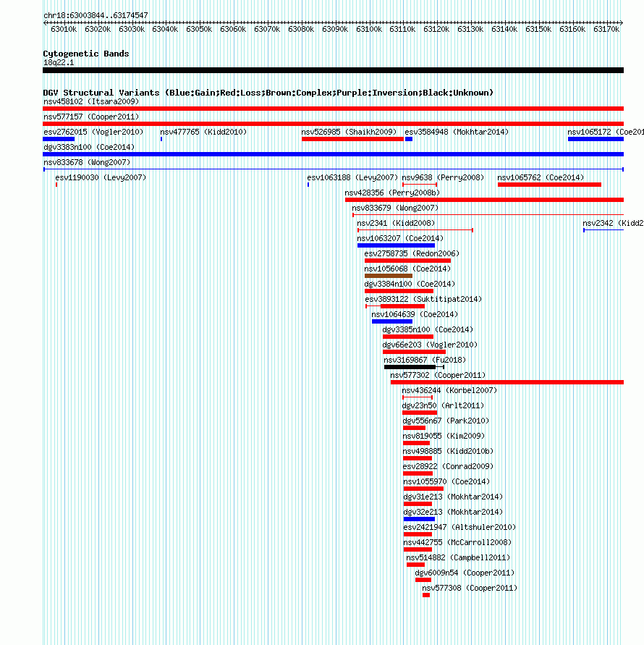644x645 pixels.
Task: Select nsv1065762 (Coe2014) loss bar
Action: pos(549,185)
